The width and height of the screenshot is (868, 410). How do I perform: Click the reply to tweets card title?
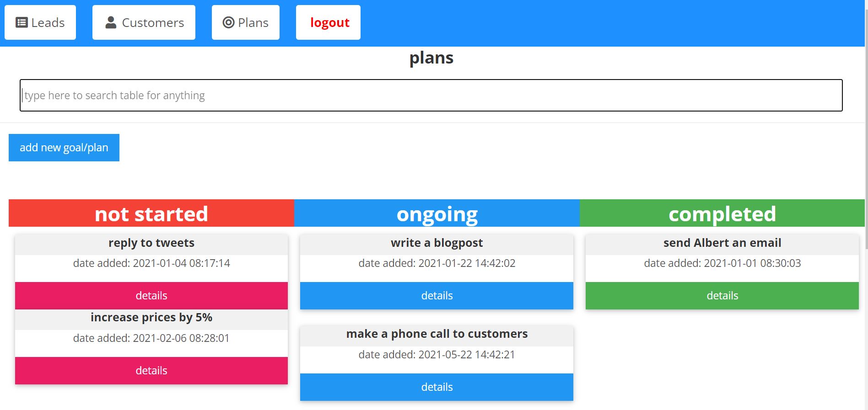point(151,243)
